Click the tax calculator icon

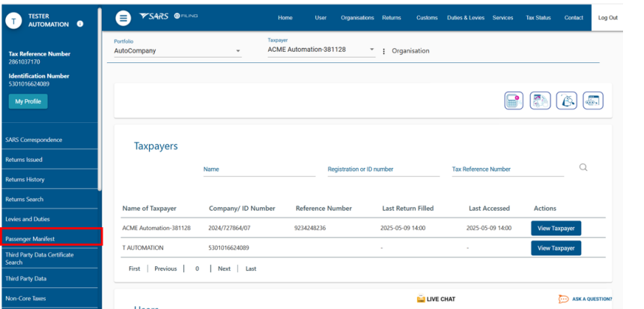click(513, 101)
